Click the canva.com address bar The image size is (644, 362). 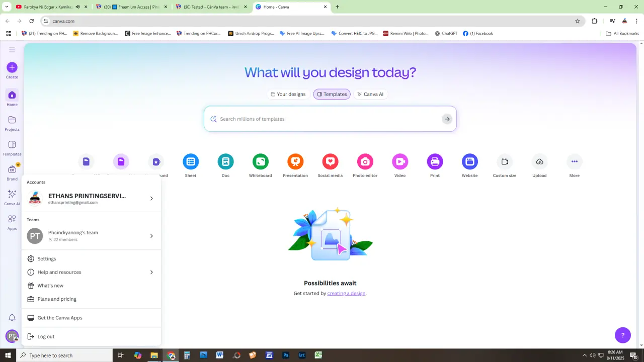click(x=312, y=21)
